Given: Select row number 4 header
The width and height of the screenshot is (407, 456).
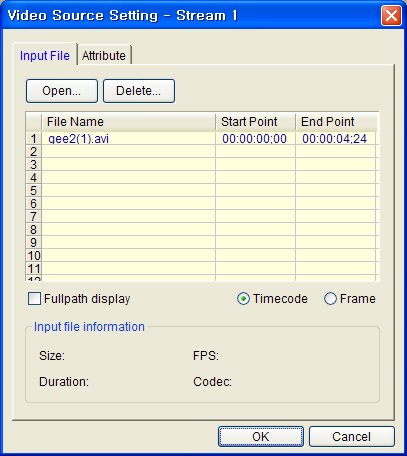Looking at the screenshot, I should pos(34,177).
